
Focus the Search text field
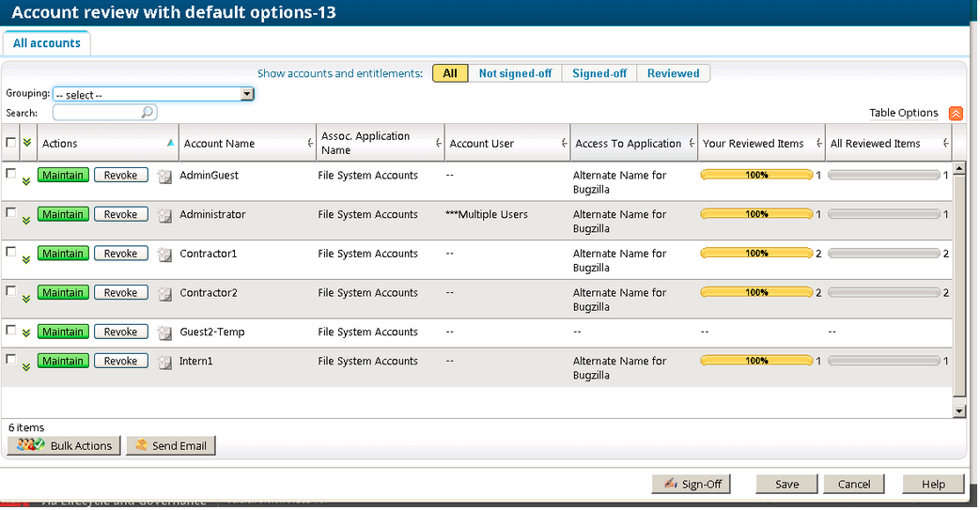98,113
